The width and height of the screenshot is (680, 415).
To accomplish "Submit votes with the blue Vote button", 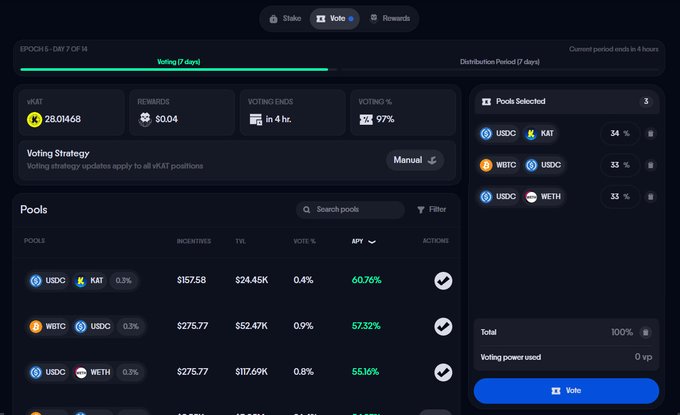I will 566,391.
